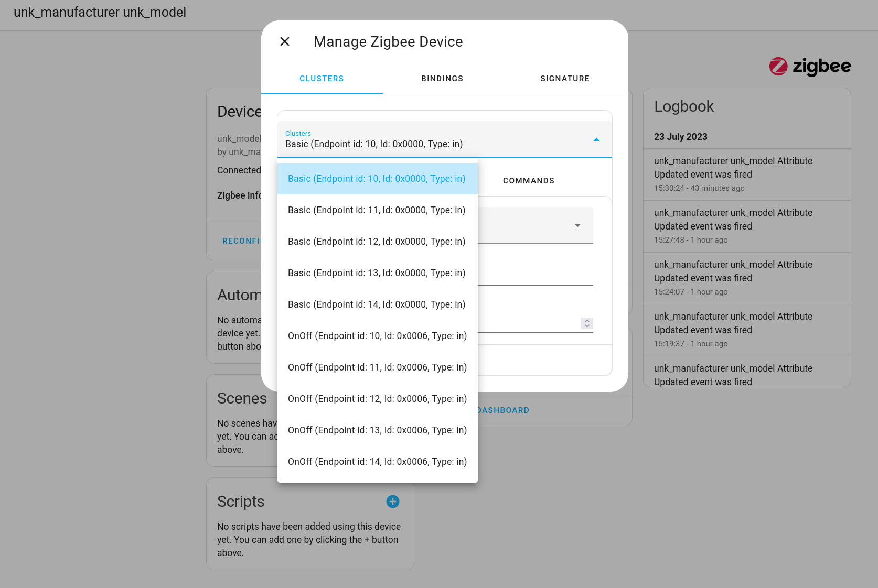This screenshot has height=588, width=878.
Task: Choose OnOff cluster with Endpoint id 14
Action: pos(377,462)
